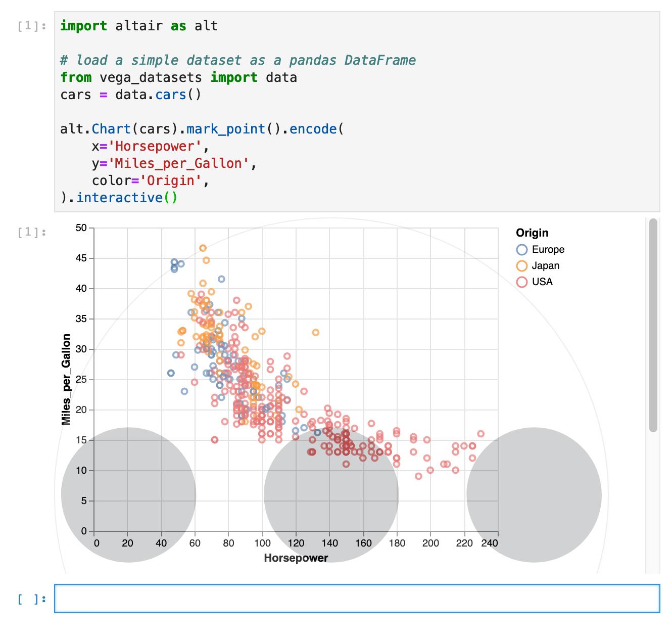Click the blue Europe legend circle marker

pyautogui.click(x=521, y=249)
